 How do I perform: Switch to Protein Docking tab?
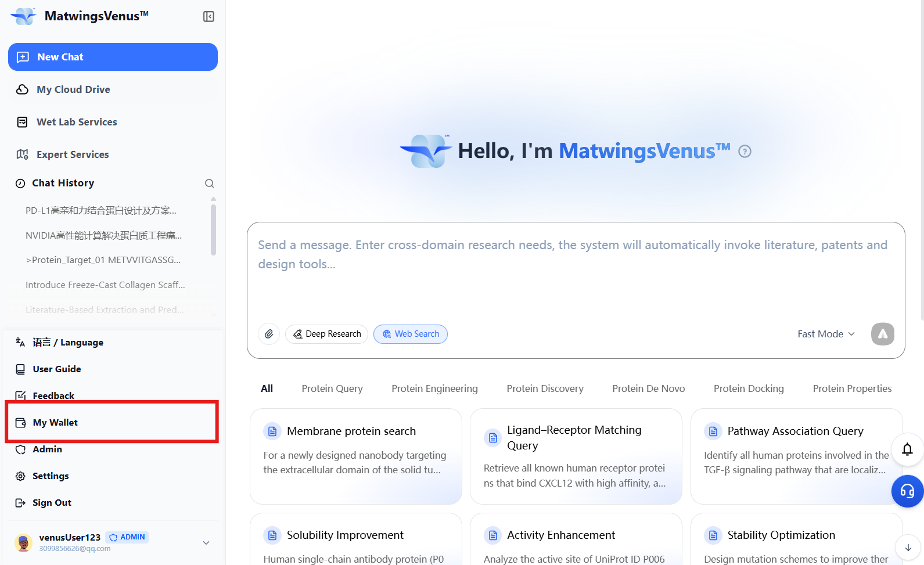pos(749,388)
